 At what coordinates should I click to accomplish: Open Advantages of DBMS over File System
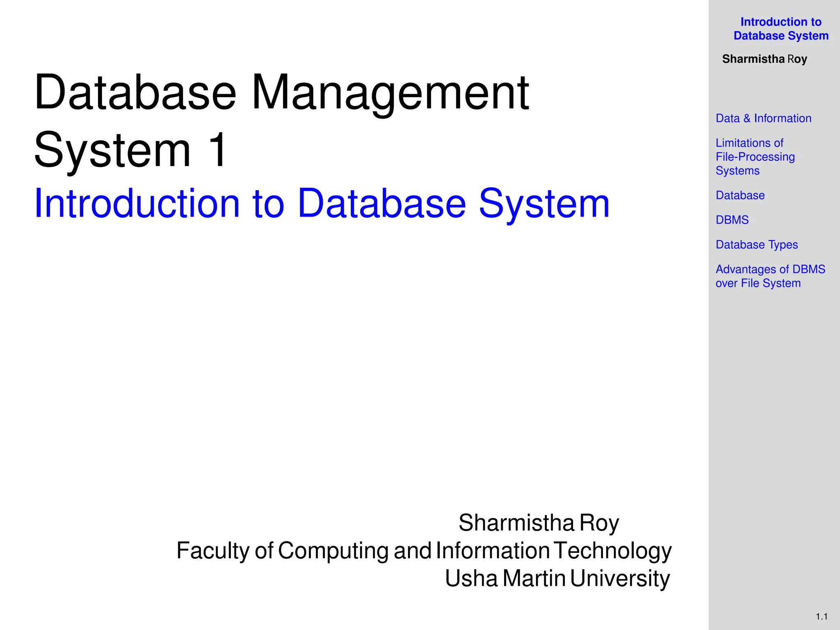770,276
